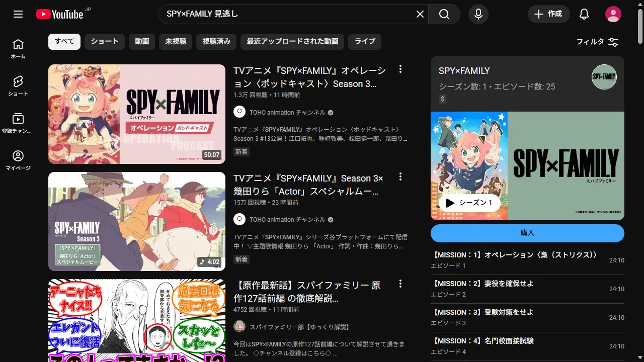Clear the search box with the X

(x=420, y=14)
